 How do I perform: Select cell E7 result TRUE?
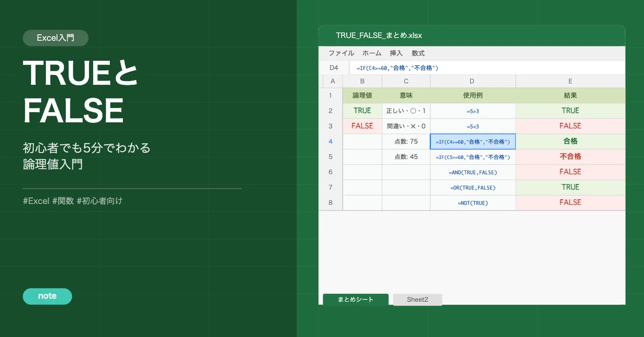pyautogui.click(x=571, y=187)
